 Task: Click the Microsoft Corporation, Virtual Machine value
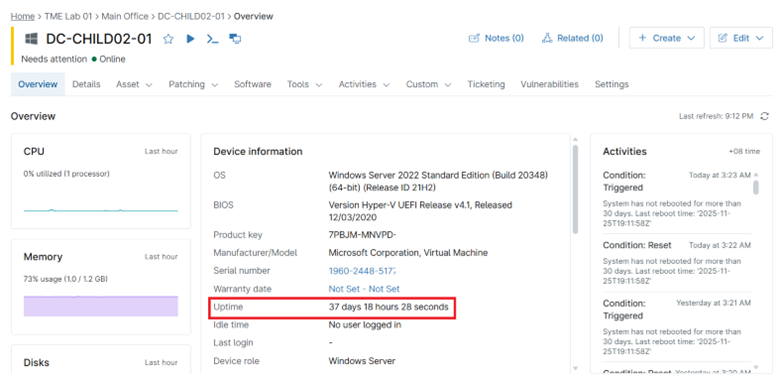pos(408,253)
